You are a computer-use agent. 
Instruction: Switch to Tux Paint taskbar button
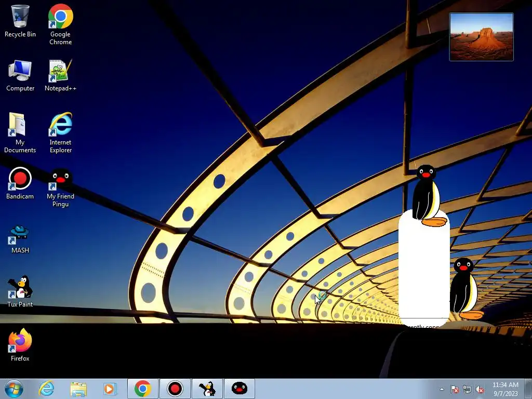(207, 389)
